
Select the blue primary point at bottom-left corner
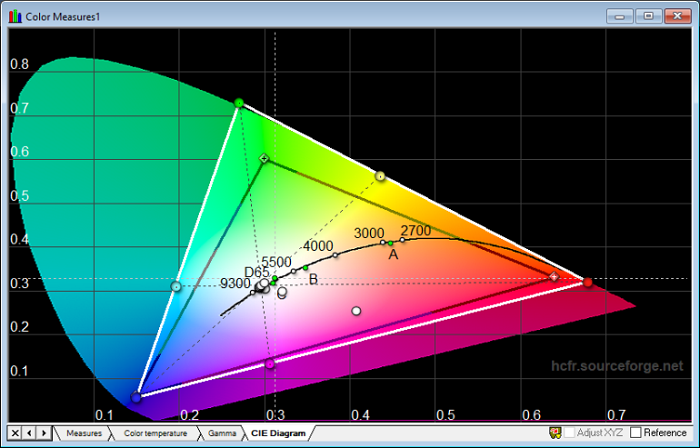pos(136,397)
